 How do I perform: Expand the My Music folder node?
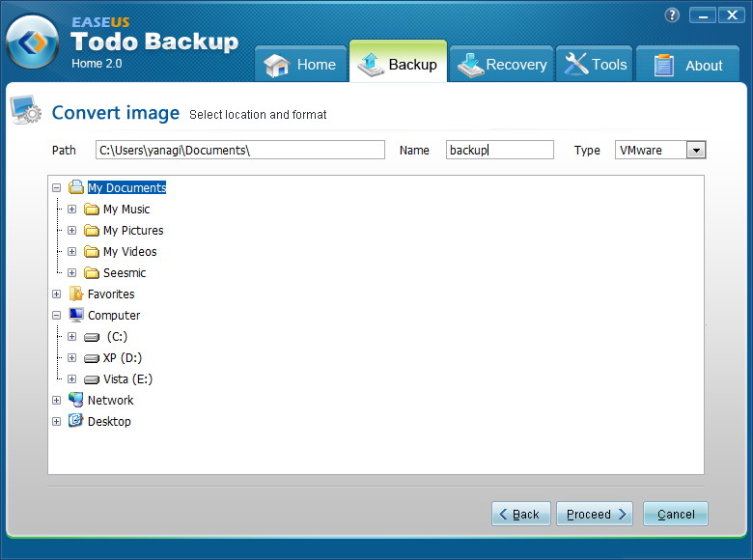coord(72,209)
